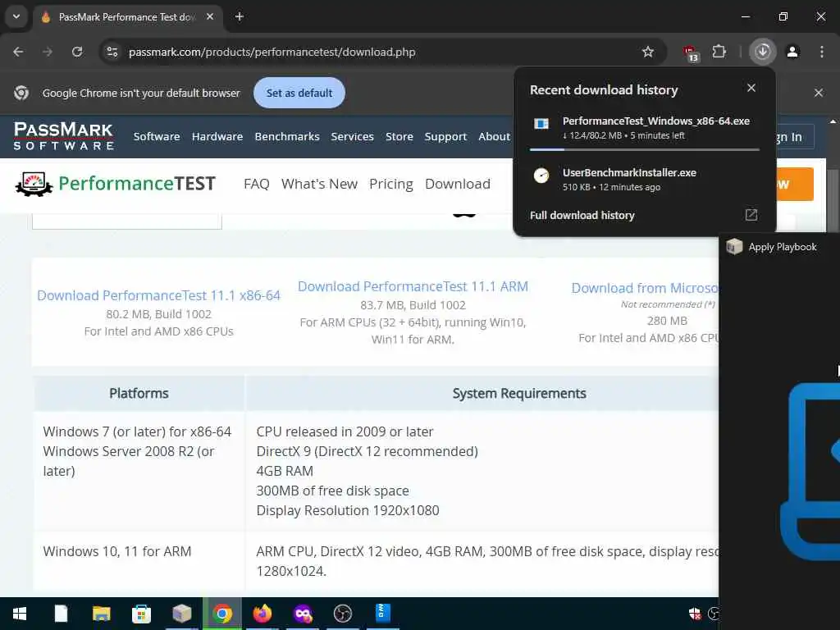This screenshot has width=840, height=630.
Task: Open Chrome's three-dot menu
Action: coord(821,52)
